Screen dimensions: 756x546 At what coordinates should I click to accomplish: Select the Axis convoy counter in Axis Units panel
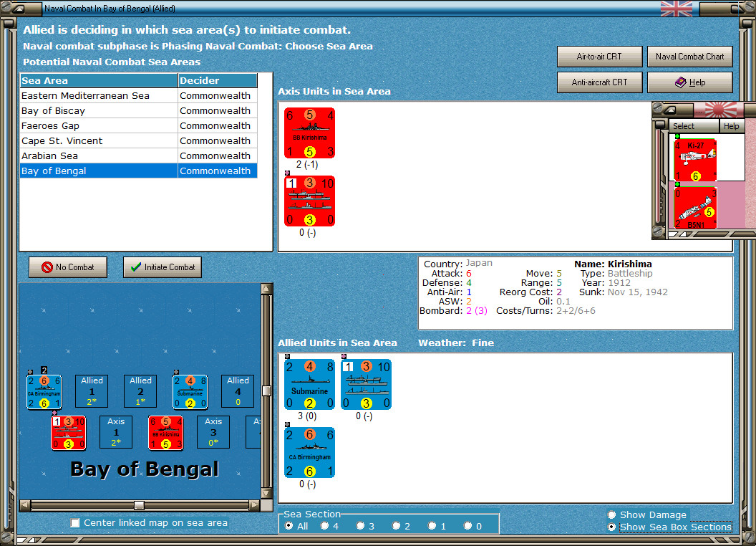tap(309, 201)
